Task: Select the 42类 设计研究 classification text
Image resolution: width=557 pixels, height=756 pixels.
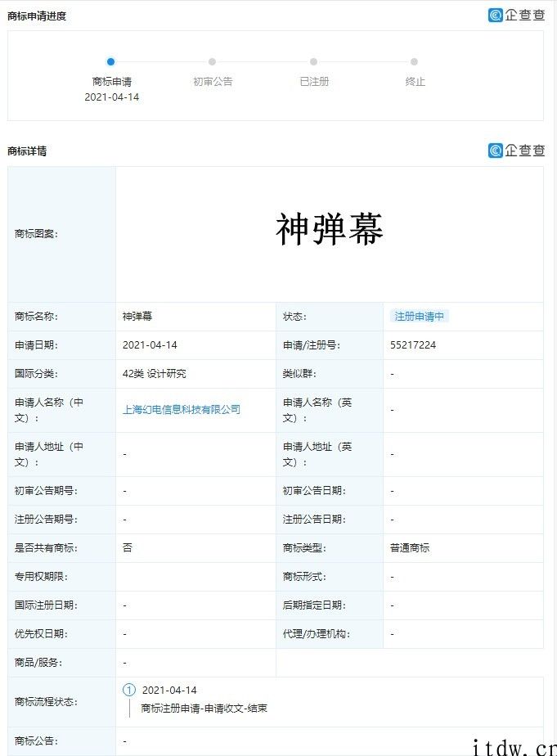Action: coord(155,374)
